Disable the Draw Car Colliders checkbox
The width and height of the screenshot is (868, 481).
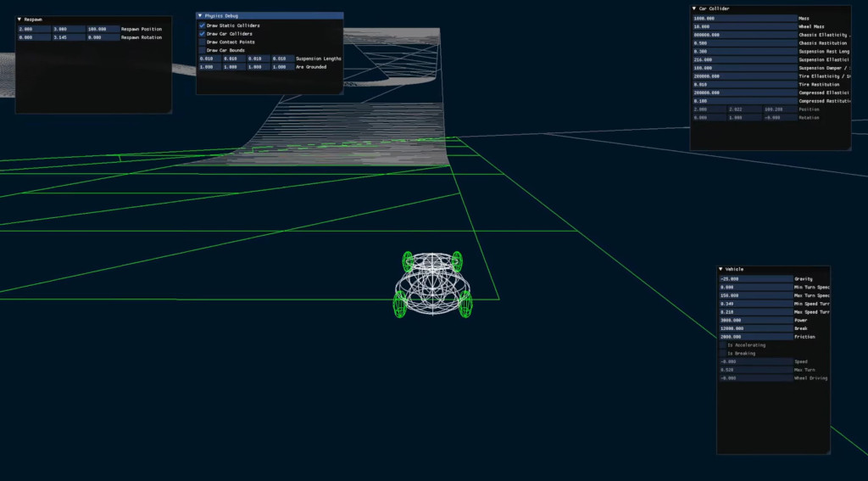coord(202,34)
